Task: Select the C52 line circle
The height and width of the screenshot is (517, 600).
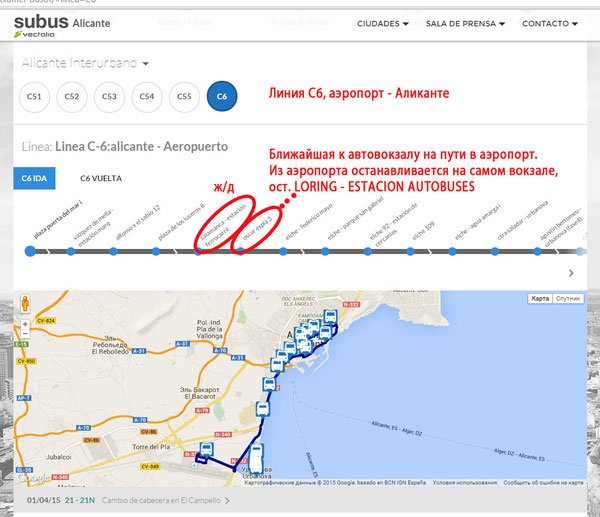Action: click(72, 96)
